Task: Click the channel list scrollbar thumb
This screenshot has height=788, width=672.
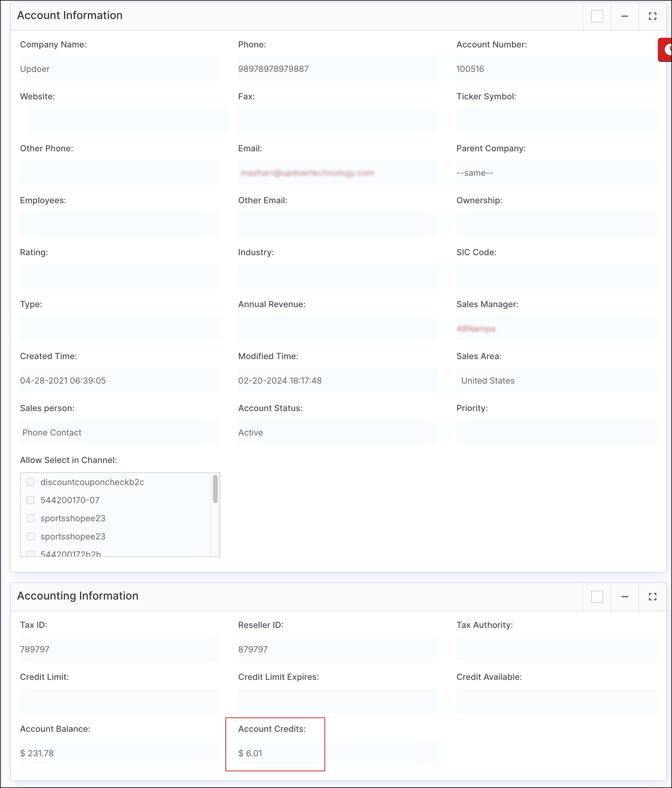Action: pyautogui.click(x=215, y=489)
